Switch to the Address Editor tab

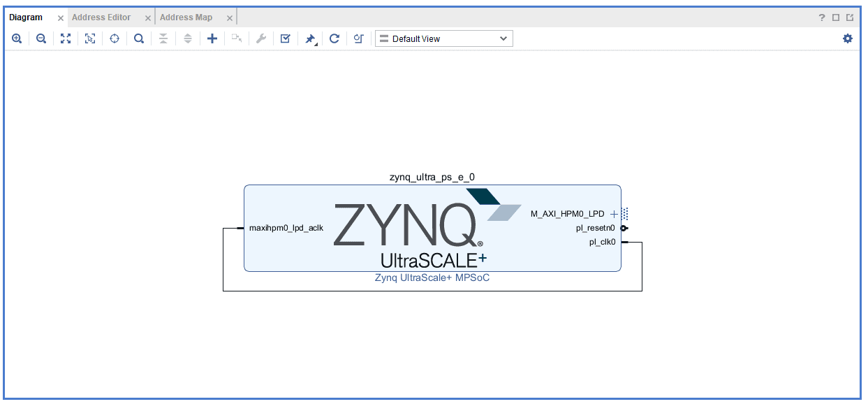coord(101,17)
